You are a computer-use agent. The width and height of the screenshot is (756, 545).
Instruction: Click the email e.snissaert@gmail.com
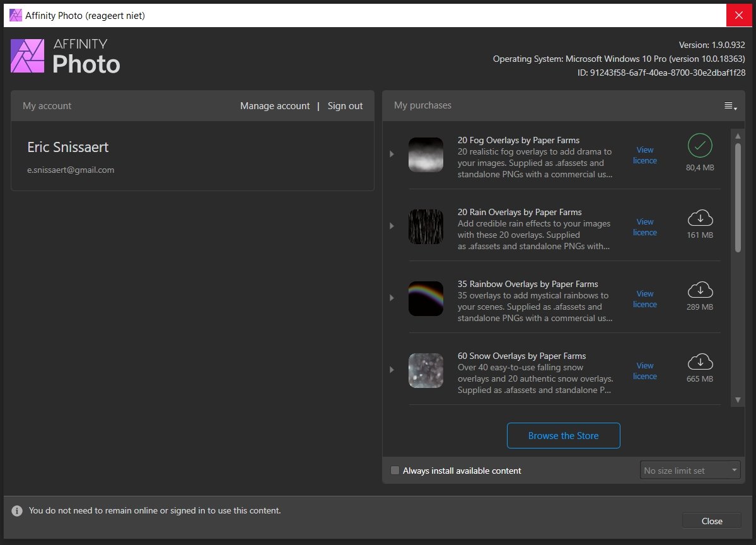pos(71,170)
